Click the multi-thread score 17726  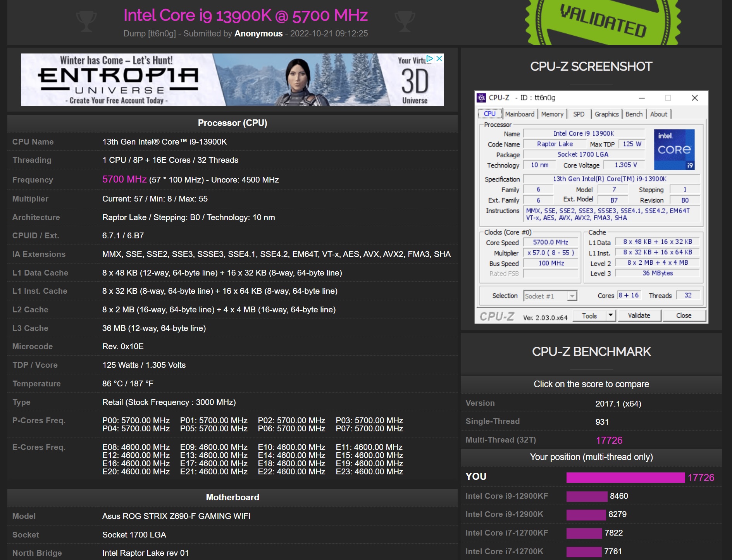(x=609, y=440)
